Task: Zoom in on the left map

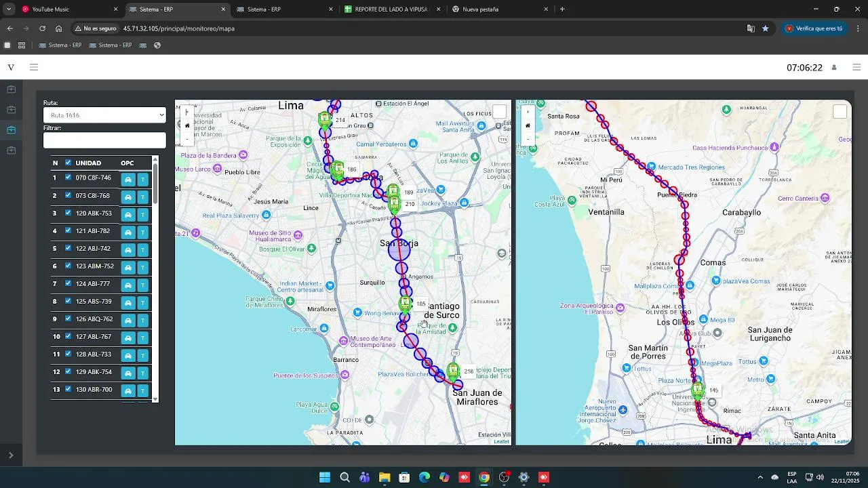Action: (x=187, y=112)
